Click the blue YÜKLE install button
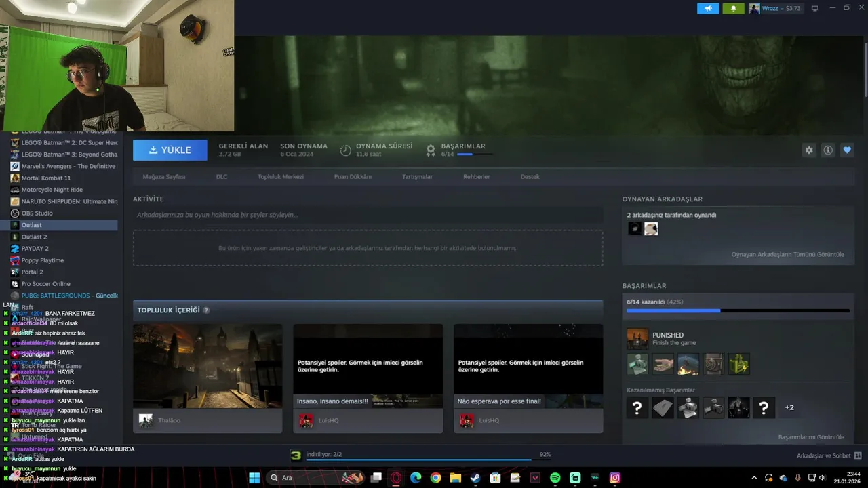 [170, 150]
